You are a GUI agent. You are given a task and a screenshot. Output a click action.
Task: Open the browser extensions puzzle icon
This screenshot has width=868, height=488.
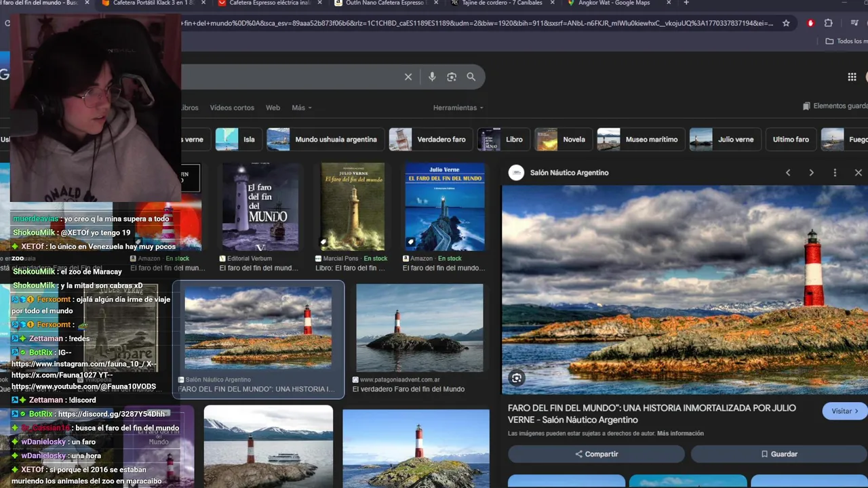point(829,23)
